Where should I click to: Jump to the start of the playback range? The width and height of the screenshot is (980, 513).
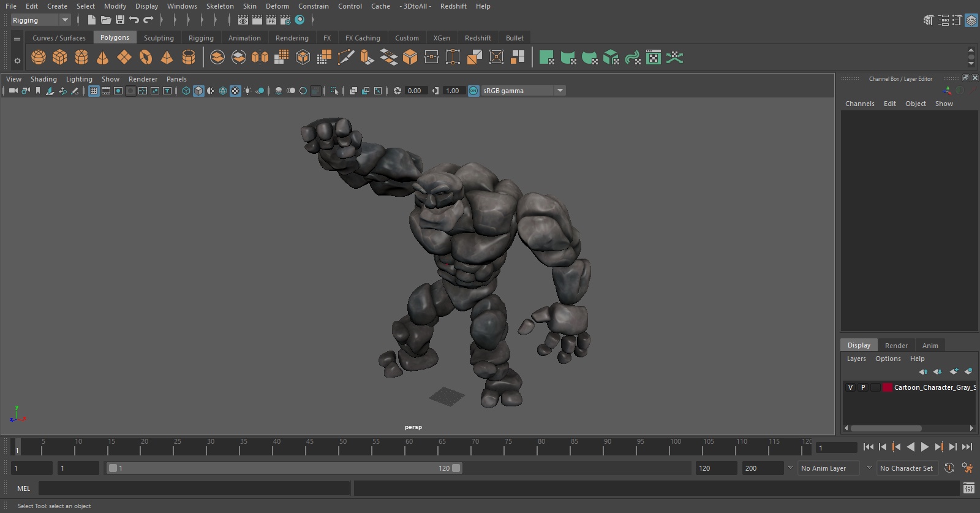pyautogui.click(x=868, y=447)
